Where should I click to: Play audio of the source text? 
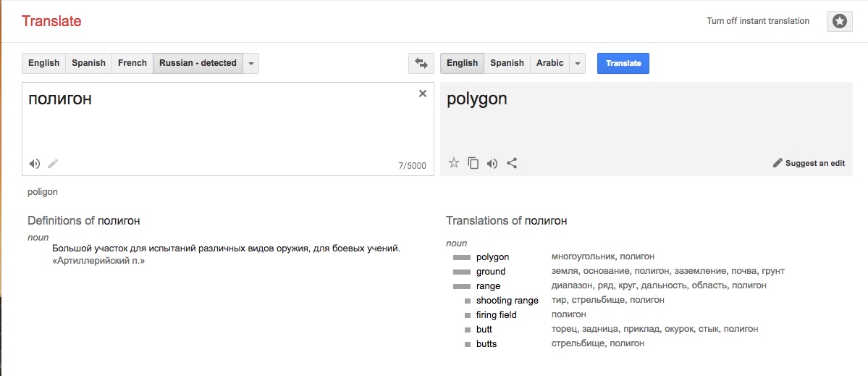click(x=34, y=164)
